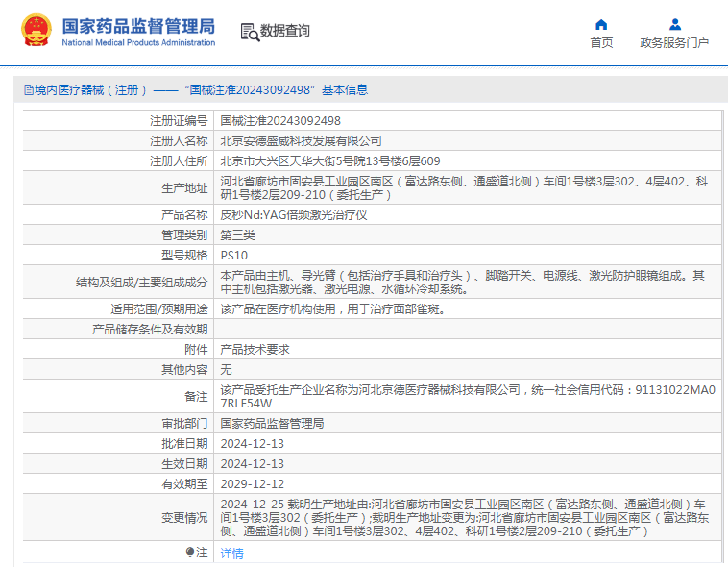Click the 附件 row label
728x567 pixels.
[x=196, y=350]
